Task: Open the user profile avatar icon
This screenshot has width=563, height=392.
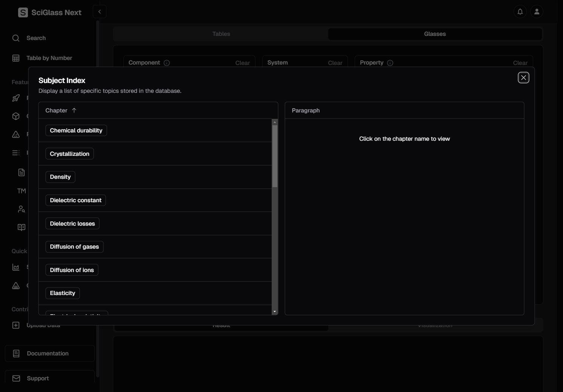Action: 537,12
